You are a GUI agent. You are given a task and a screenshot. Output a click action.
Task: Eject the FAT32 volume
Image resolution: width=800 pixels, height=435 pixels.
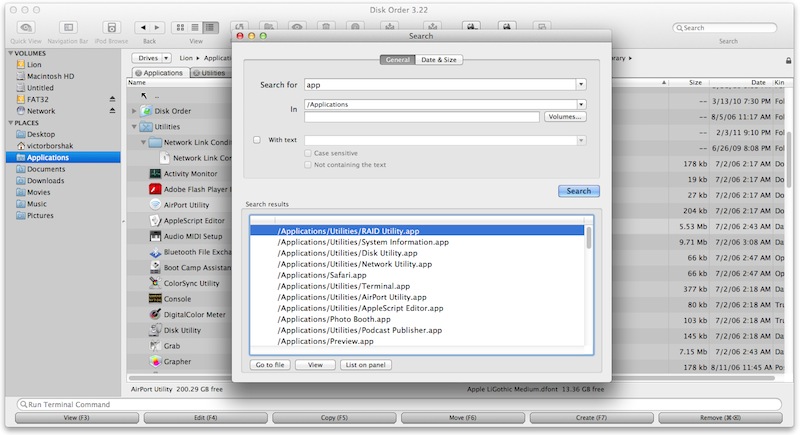[x=112, y=99]
